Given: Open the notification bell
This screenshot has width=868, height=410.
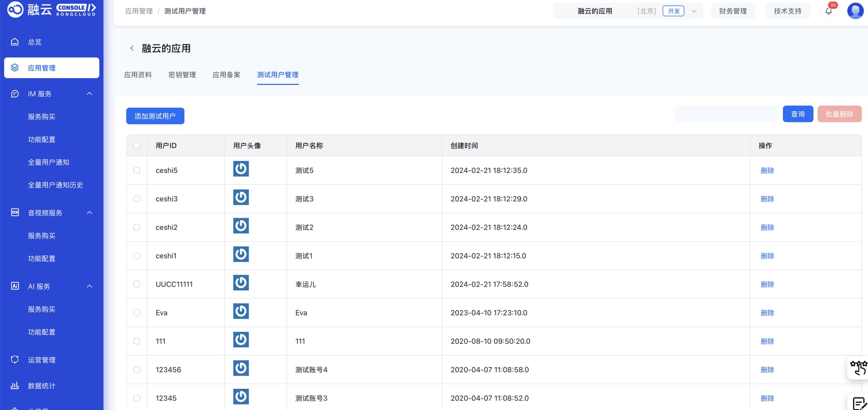Looking at the screenshot, I should (828, 11).
